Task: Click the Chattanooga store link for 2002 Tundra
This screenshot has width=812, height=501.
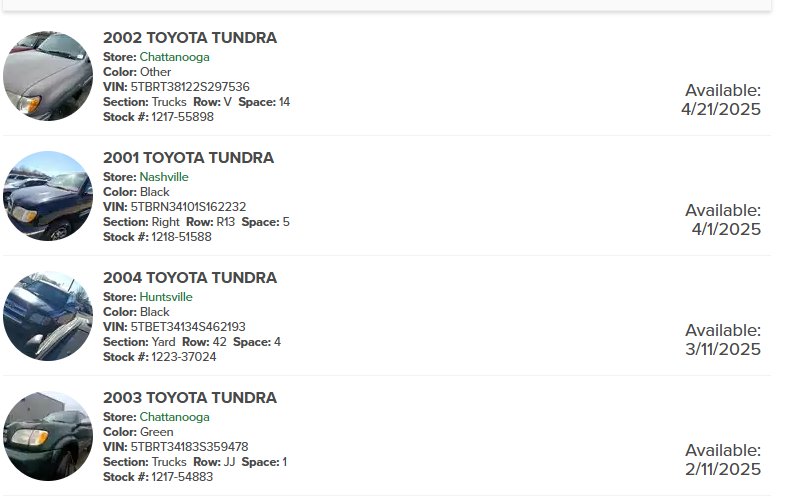Action: click(175, 57)
